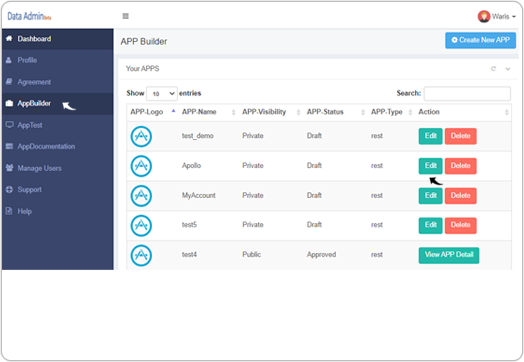The image size is (524, 362).
Task: Delete the test5 app
Action: click(x=461, y=225)
